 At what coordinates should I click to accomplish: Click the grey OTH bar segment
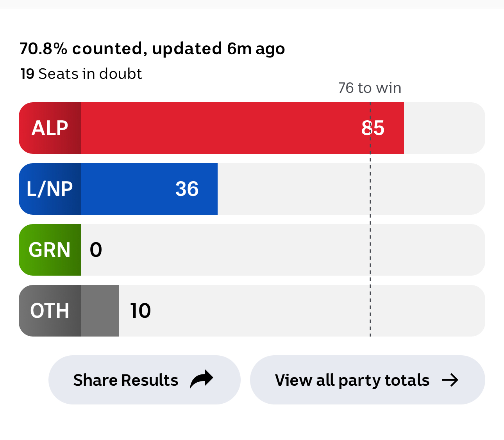click(100, 311)
